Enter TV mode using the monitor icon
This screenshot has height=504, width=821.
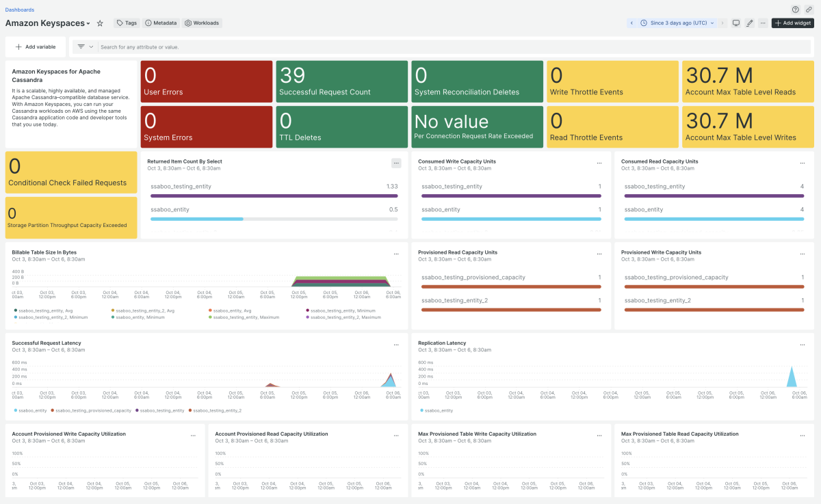click(736, 23)
